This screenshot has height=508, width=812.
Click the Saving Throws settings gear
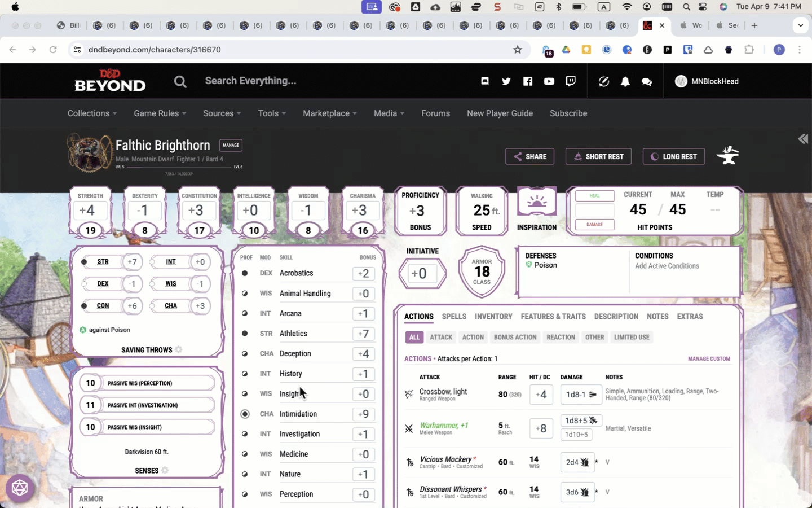tap(179, 349)
